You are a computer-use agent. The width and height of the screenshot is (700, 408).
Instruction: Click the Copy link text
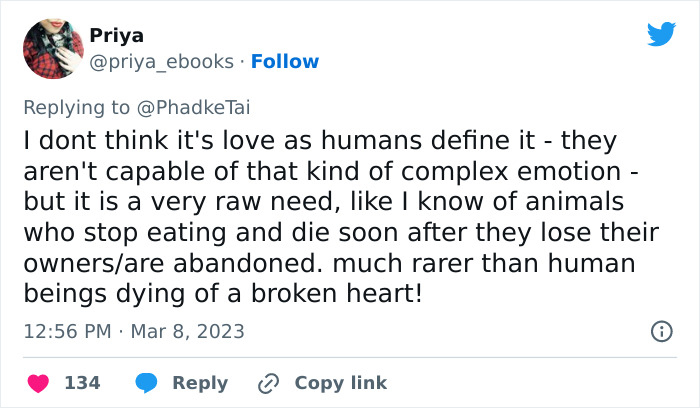pyautogui.click(x=340, y=383)
